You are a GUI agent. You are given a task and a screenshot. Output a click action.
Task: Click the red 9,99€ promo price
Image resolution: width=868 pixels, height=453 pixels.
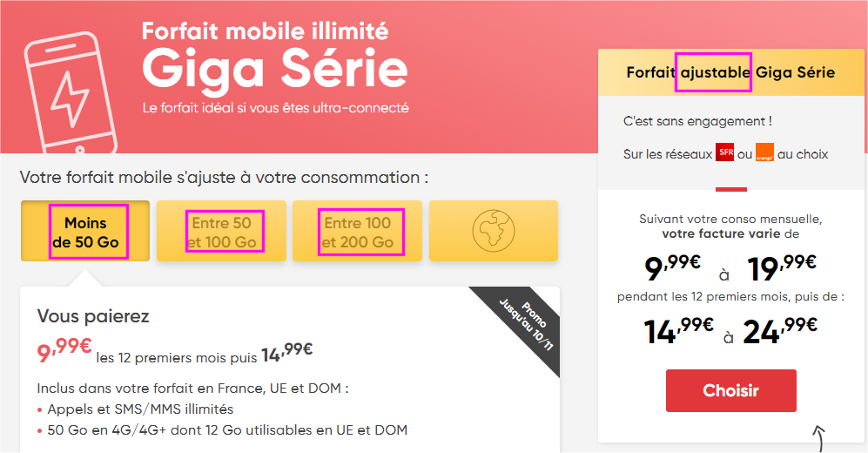coord(64,351)
